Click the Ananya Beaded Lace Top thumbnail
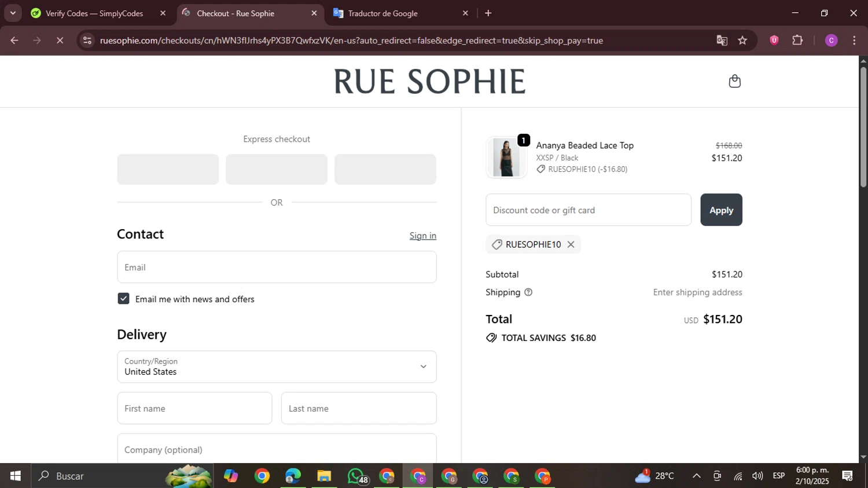Screen dimensions: 868x488 coord(506,157)
